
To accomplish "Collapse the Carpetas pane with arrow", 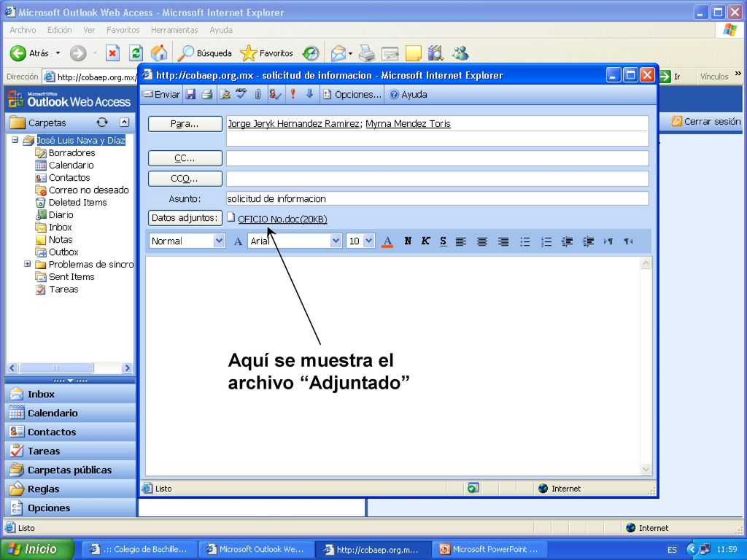I will [x=124, y=122].
